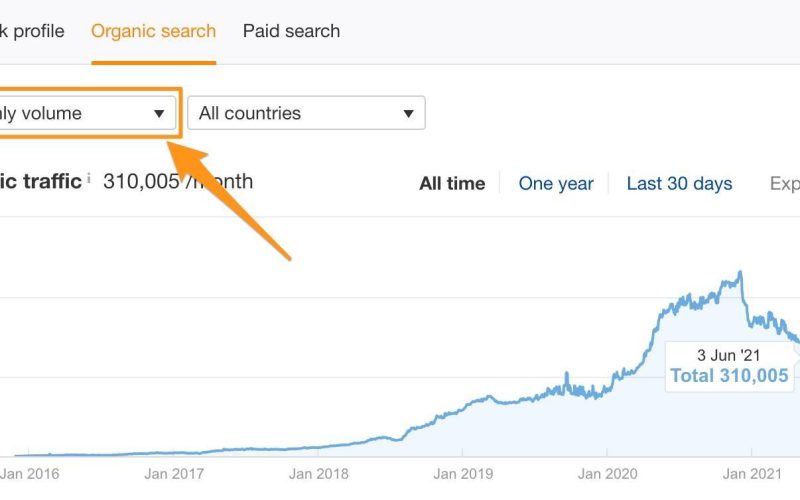This screenshot has height=500, width=800.
Task: Expand the All countries dropdown caret
Action: tap(408, 113)
